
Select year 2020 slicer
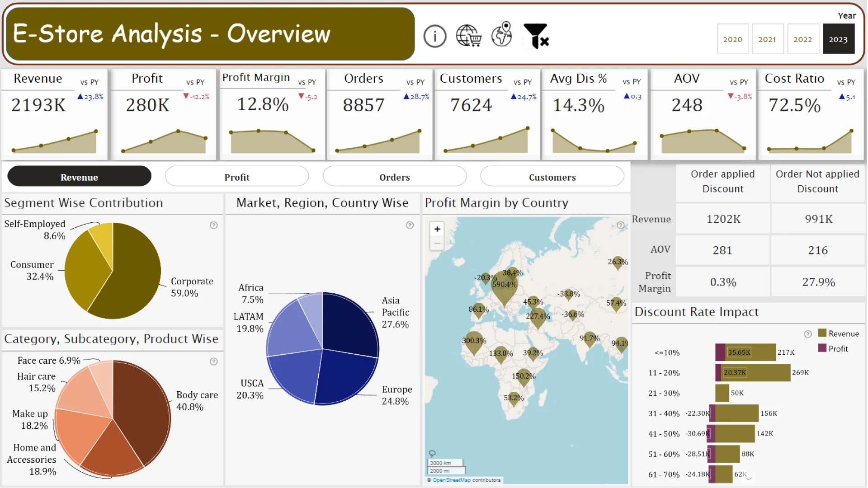[732, 39]
